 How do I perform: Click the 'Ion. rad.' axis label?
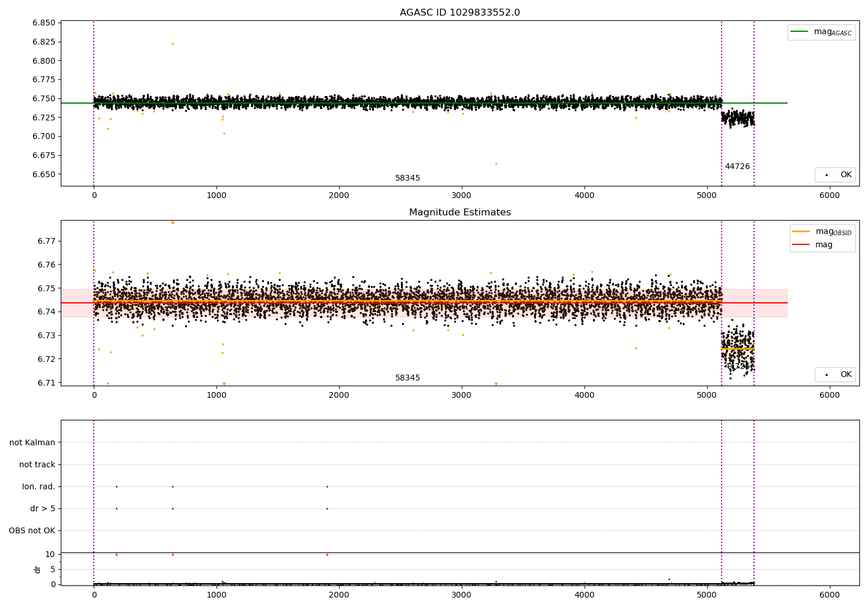[39, 486]
